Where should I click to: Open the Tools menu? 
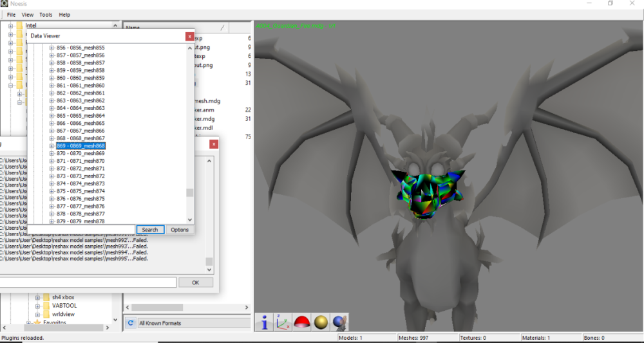(x=46, y=14)
